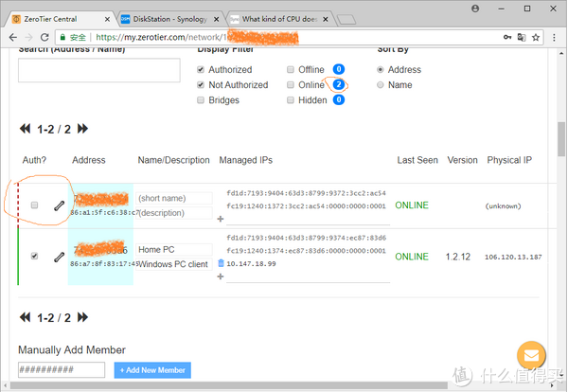The image size is (568, 392).
Task: Click the green secure padlock icon
Action: pos(62,37)
